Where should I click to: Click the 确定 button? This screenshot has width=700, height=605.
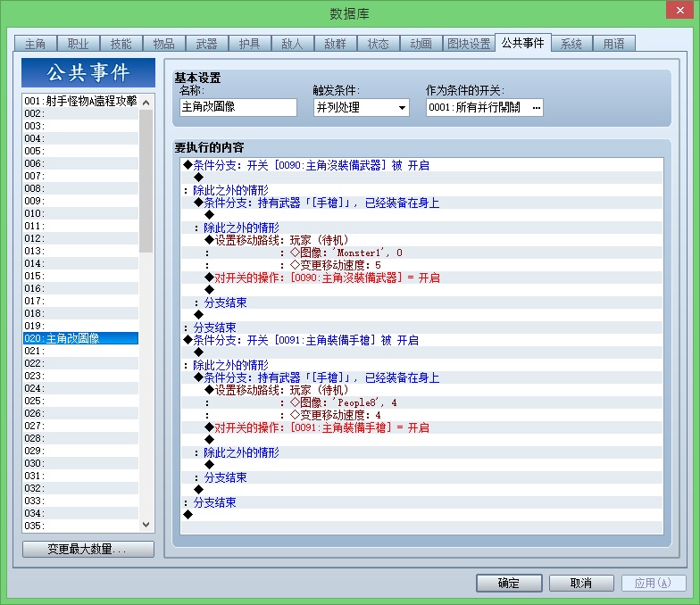(x=509, y=583)
